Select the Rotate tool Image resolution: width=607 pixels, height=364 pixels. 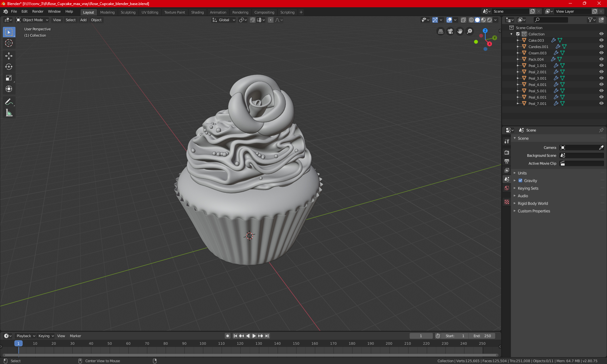[9, 67]
